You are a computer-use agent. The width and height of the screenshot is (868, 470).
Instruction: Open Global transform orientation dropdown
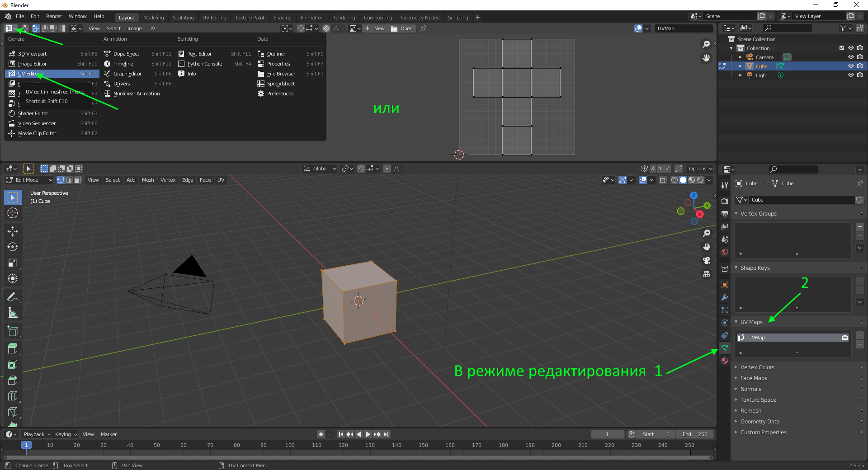point(321,169)
